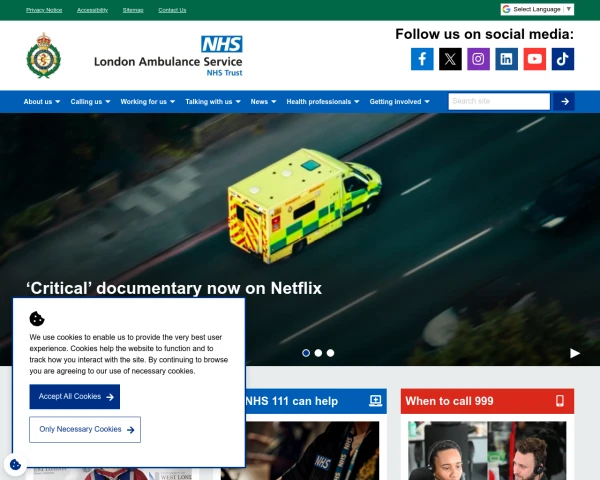Click the NHS London Ambulance Service logo
The width and height of the screenshot is (600, 480).
pos(168,56)
